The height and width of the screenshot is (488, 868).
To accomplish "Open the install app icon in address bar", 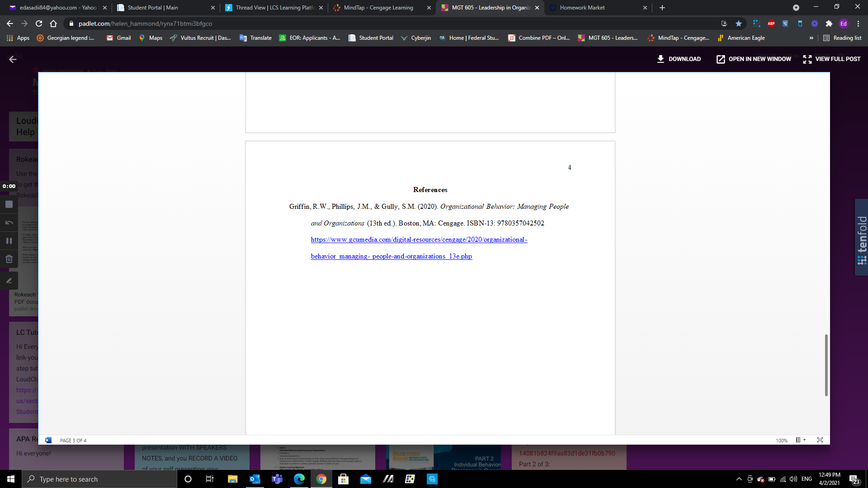I will 724,23.
